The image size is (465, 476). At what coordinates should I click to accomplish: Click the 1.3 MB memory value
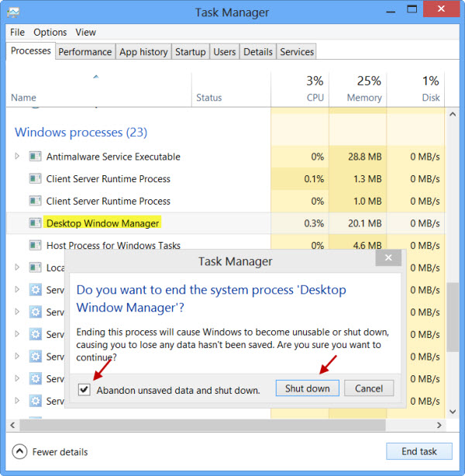[367, 179]
